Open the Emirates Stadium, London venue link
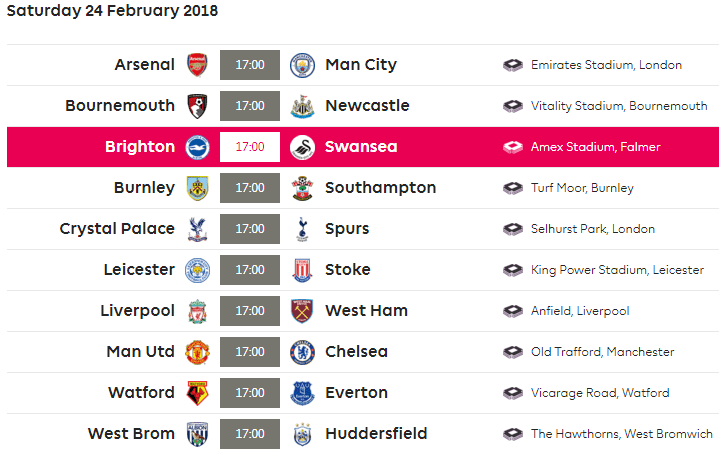Screen dimensions: 719x453 coord(606,65)
